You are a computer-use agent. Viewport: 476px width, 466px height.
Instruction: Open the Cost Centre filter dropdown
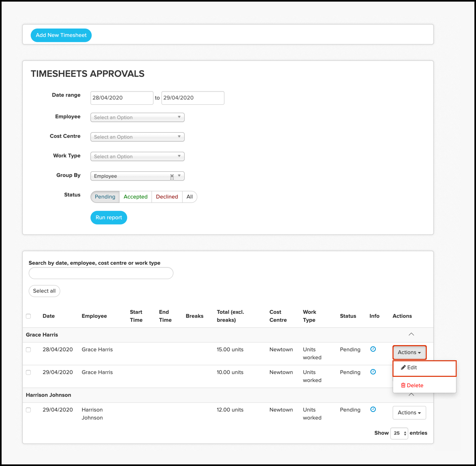click(137, 137)
